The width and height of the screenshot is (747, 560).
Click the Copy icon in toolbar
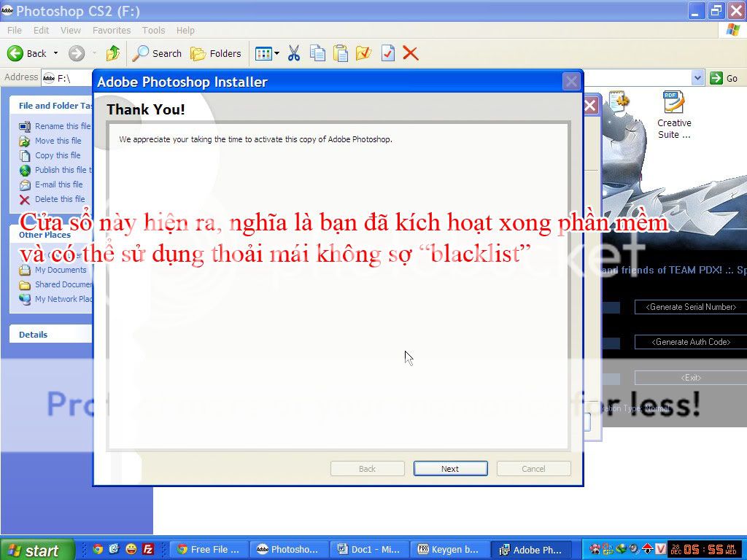pyautogui.click(x=317, y=53)
